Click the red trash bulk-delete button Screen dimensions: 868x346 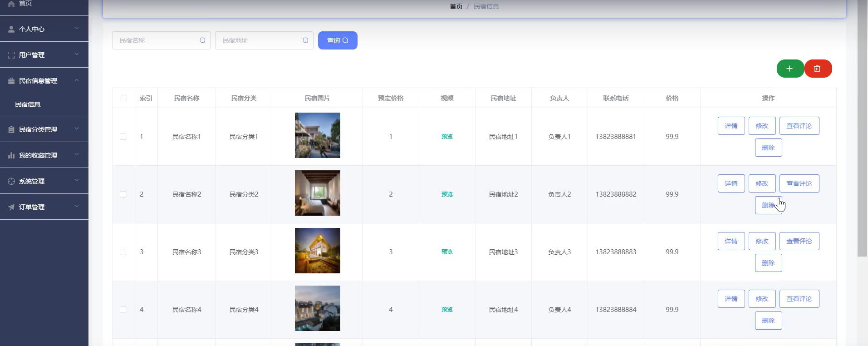coord(818,69)
